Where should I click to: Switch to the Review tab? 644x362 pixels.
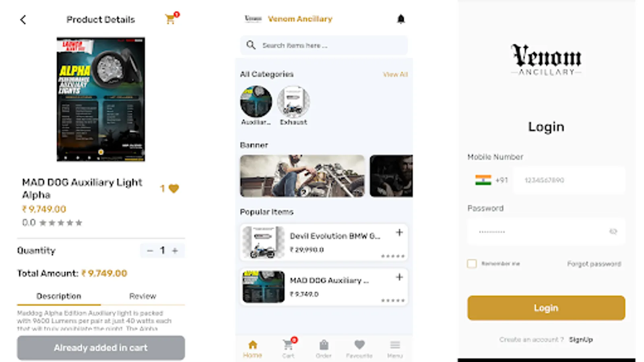coord(142,296)
